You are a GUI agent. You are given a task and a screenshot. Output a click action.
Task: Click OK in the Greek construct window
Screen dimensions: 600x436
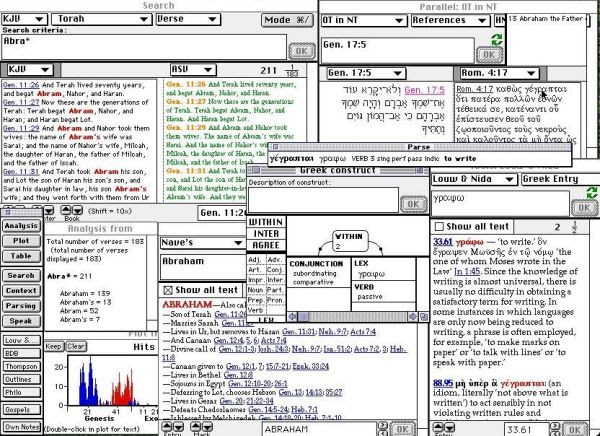tap(414, 204)
